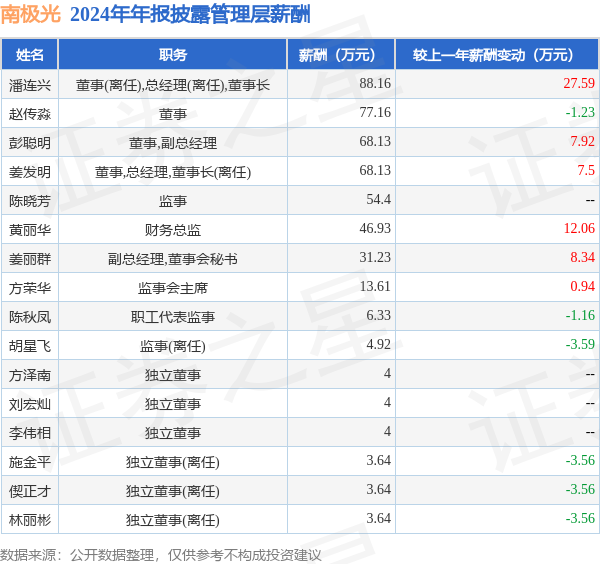
Task: Click the name 陈晓芳
Action: pos(30,201)
